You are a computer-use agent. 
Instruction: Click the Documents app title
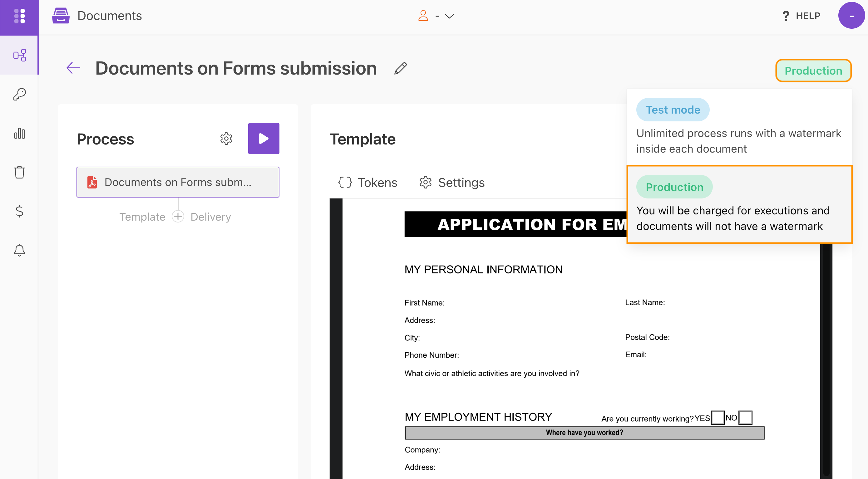(x=110, y=16)
